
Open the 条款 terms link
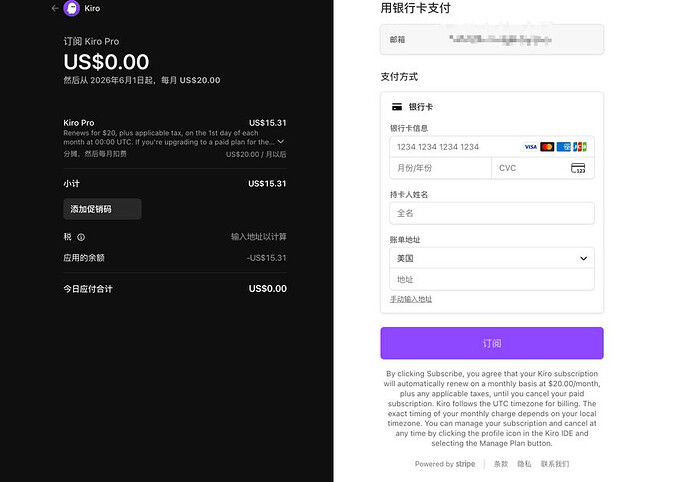tap(501, 464)
